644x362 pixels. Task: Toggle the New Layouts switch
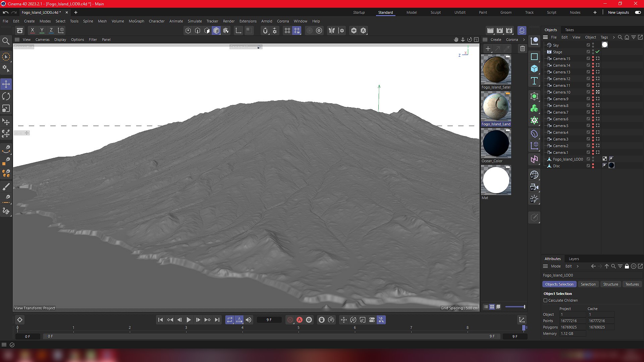[638, 12]
